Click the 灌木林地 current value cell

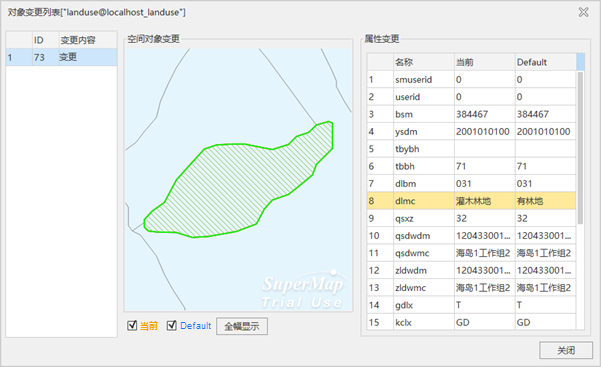[x=484, y=201]
